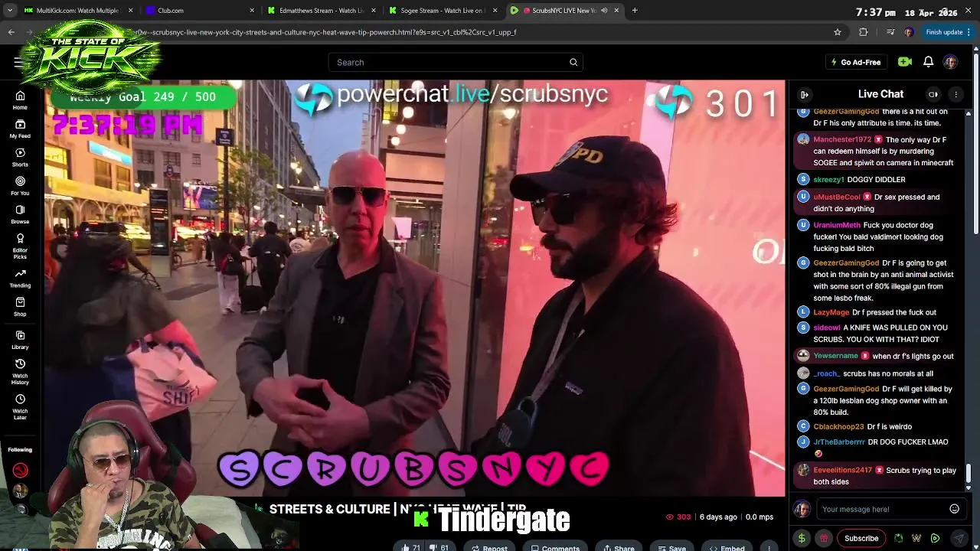
Task: Open the profile avatar menu in site header
Action: click(x=950, y=62)
